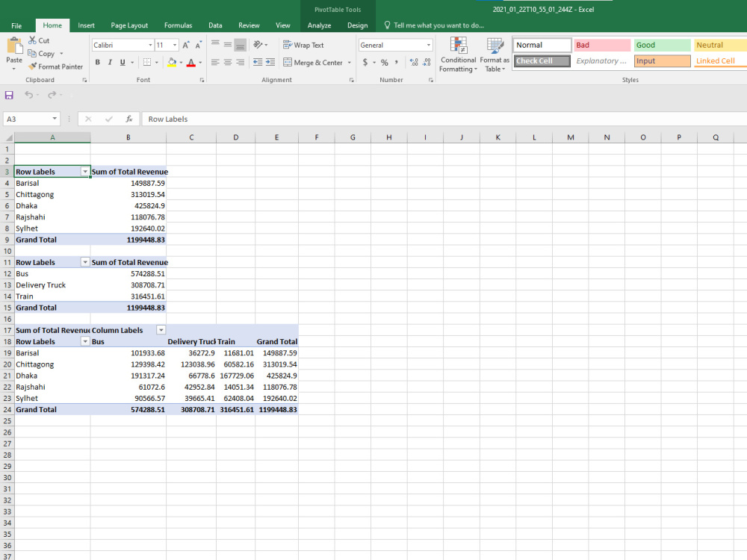Apply Accounting Number Format dollar sign
Image resolution: width=747 pixels, height=560 pixels.
coord(365,63)
